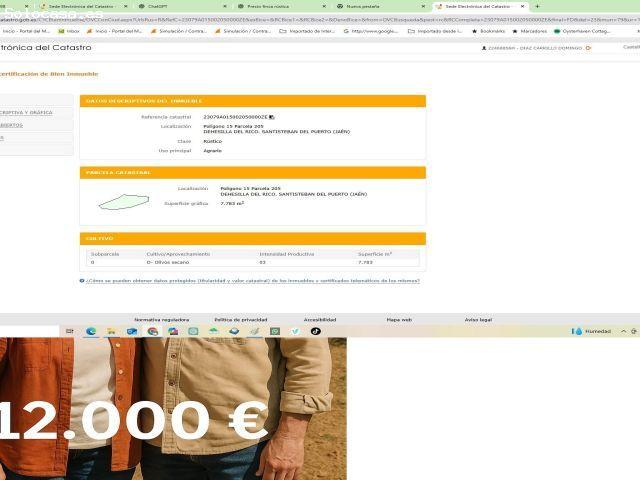Screen dimensions: 640x480
Task: Open the datos protegidos help link
Action: point(253,281)
